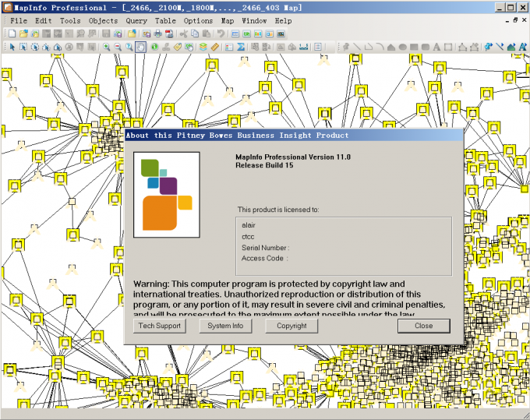
Task: Choose the Polygon Select tool
Action: click(46, 47)
